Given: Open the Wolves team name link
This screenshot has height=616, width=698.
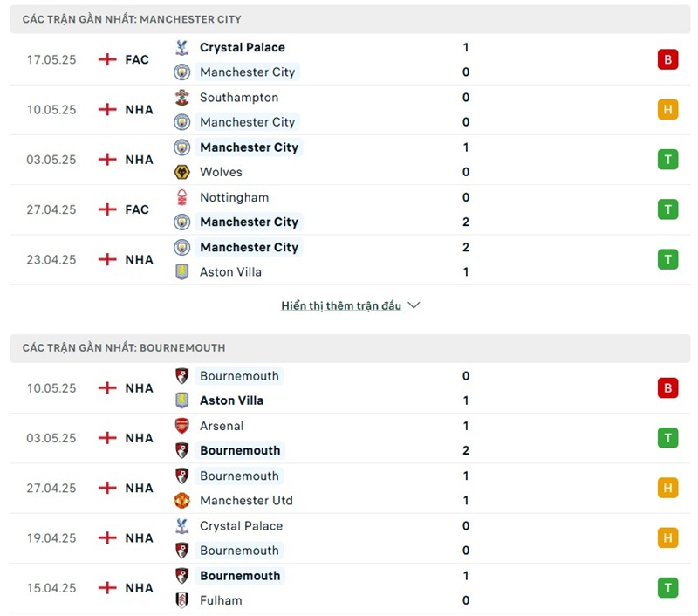Looking at the screenshot, I should [x=221, y=172].
